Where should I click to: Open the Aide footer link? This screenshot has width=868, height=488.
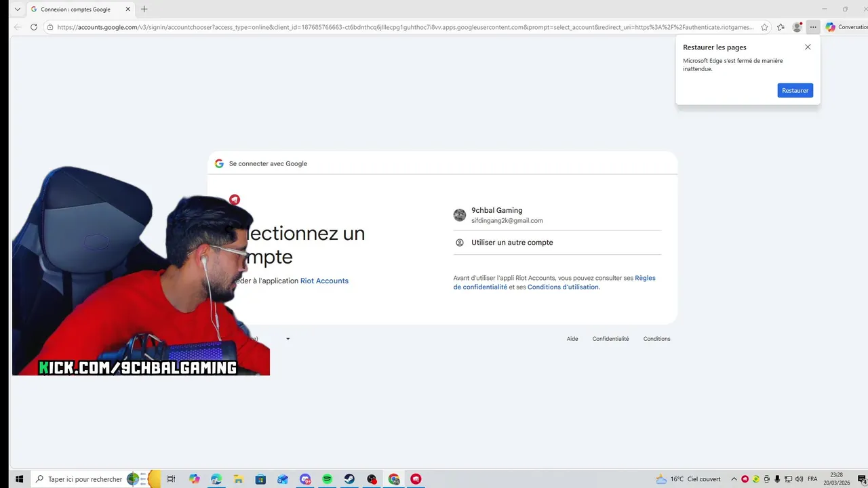coord(572,339)
